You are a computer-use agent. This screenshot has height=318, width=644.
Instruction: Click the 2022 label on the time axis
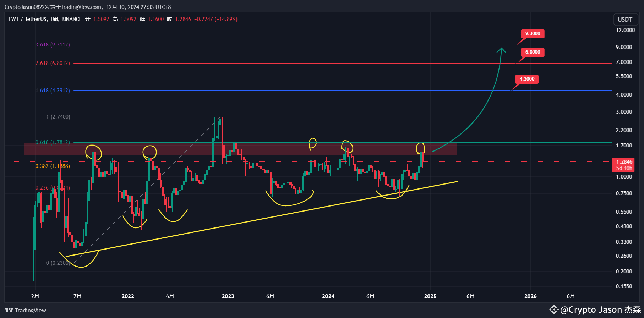click(x=128, y=296)
